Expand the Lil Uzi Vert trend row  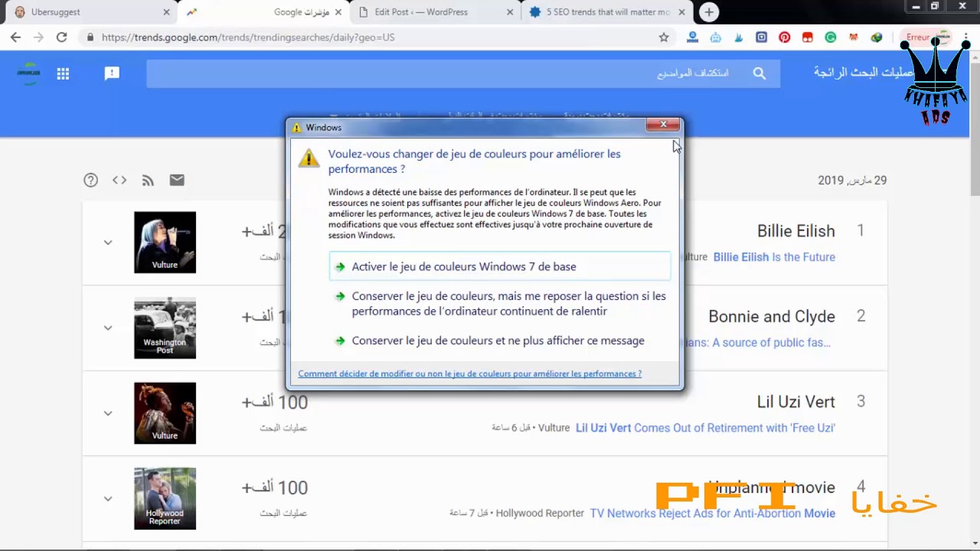(108, 413)
